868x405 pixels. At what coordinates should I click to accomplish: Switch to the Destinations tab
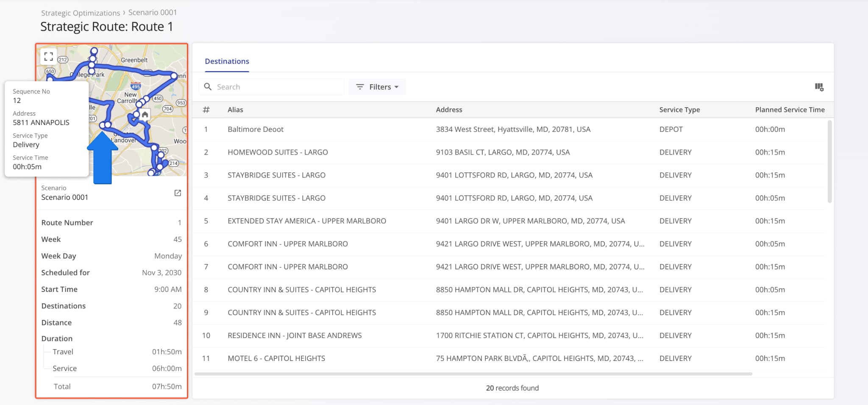pos(227,61)
